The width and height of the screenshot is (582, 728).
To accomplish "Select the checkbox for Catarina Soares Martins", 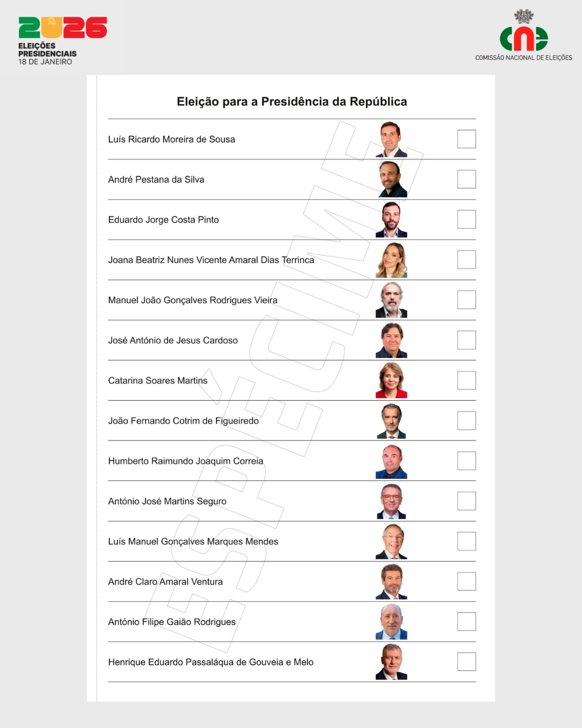I will point(466,380).
